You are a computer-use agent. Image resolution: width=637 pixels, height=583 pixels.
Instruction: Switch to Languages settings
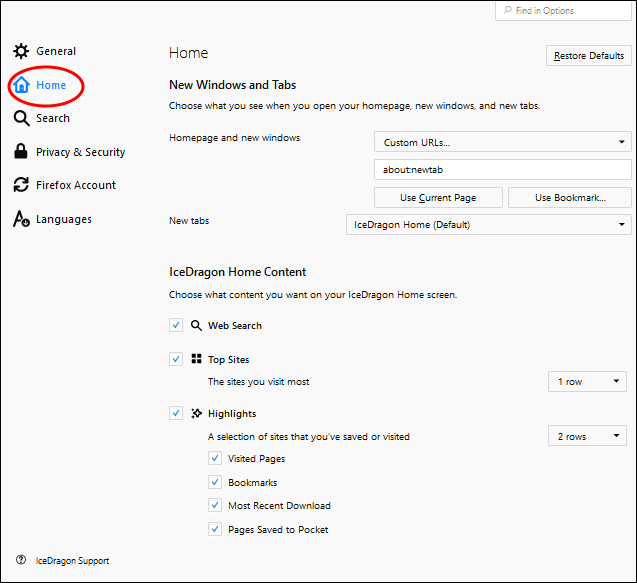(x=64, y=219)
